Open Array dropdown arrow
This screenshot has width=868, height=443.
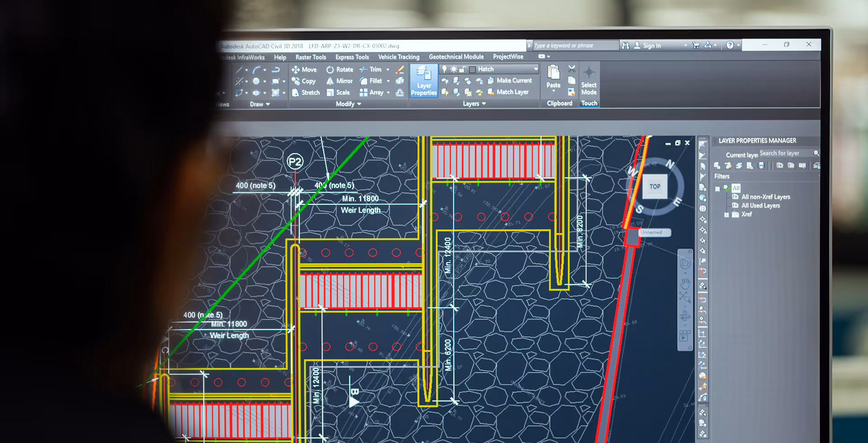[388, 92]
